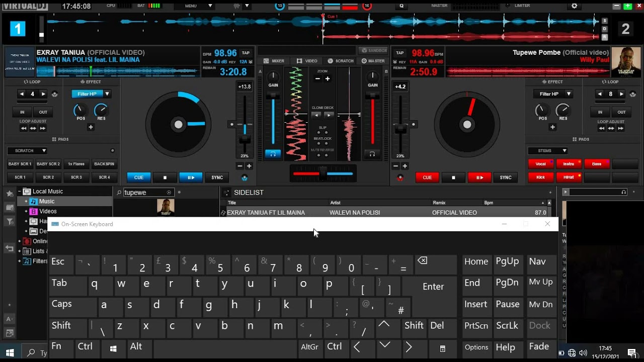The height and width of the screenshot is (362, 644).
Task: Switch to the MIXER tab
Action: click(x=274, y=61)
